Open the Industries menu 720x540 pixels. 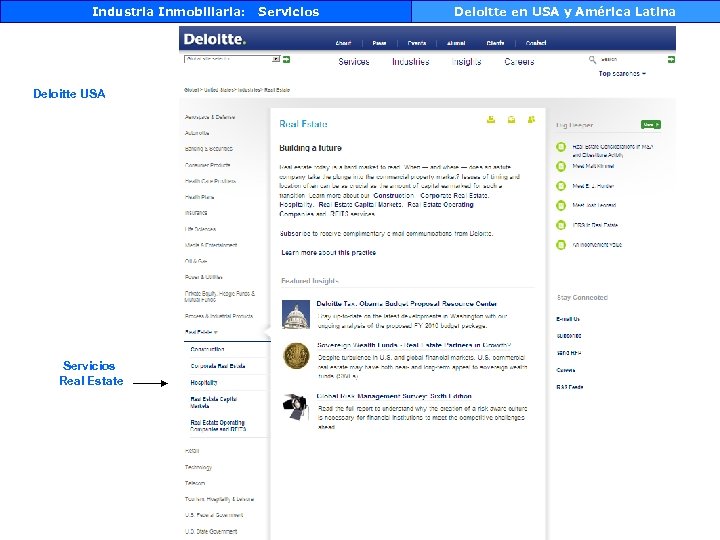click(x=411, y=62)
